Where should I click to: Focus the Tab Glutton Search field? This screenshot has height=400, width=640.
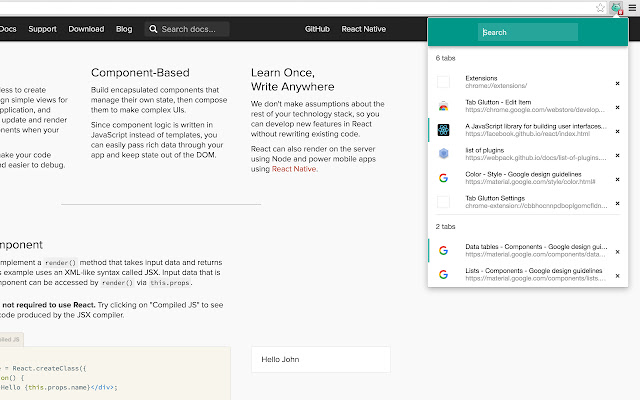tap(528, 32)
